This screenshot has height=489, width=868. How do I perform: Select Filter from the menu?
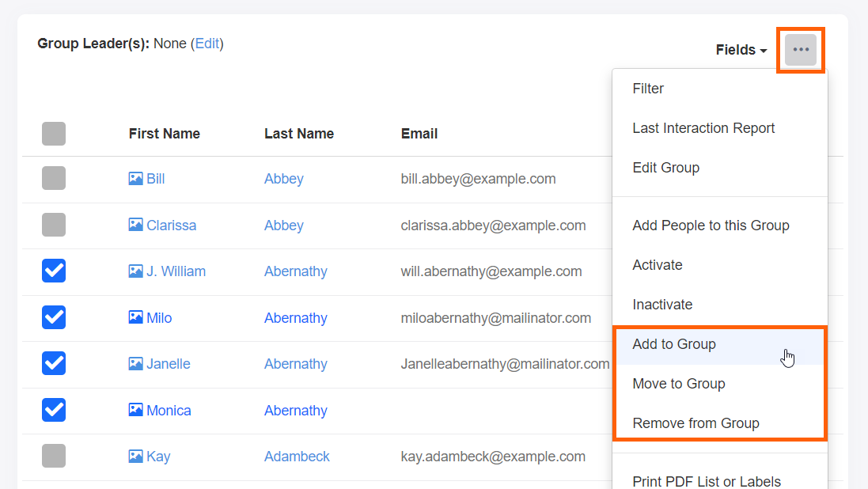[x=648, y=88]
